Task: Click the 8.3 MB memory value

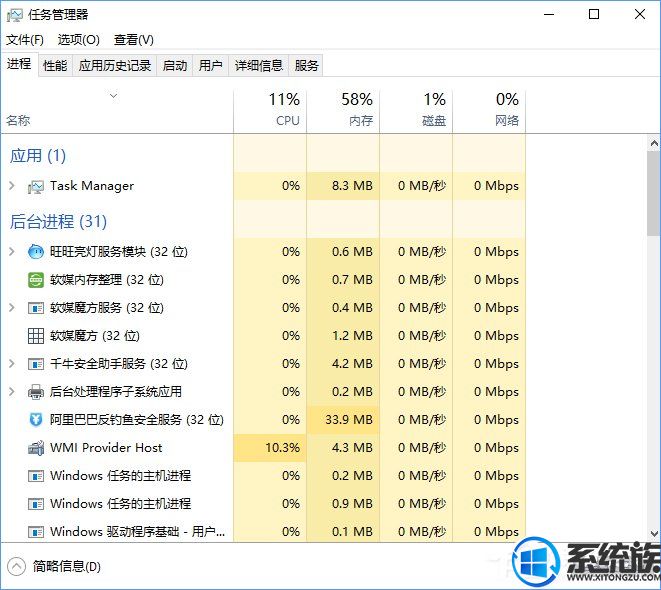Action: (352, 186)
